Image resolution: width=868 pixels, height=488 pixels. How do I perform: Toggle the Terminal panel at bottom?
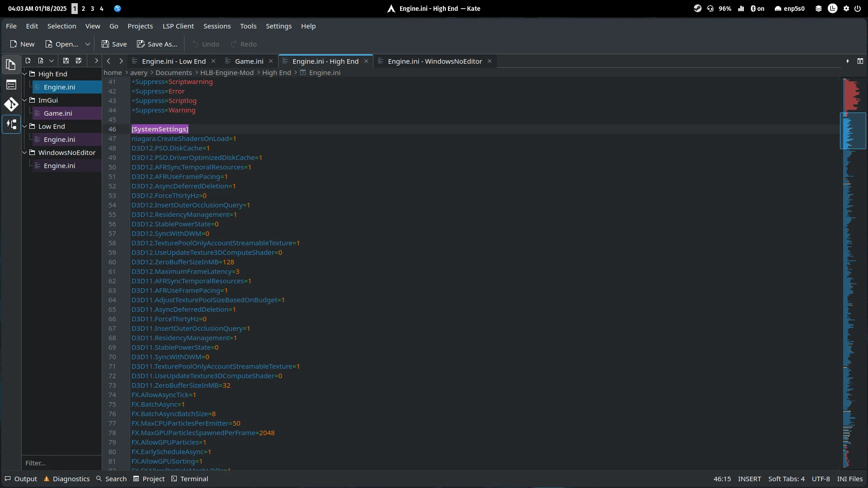190,479
